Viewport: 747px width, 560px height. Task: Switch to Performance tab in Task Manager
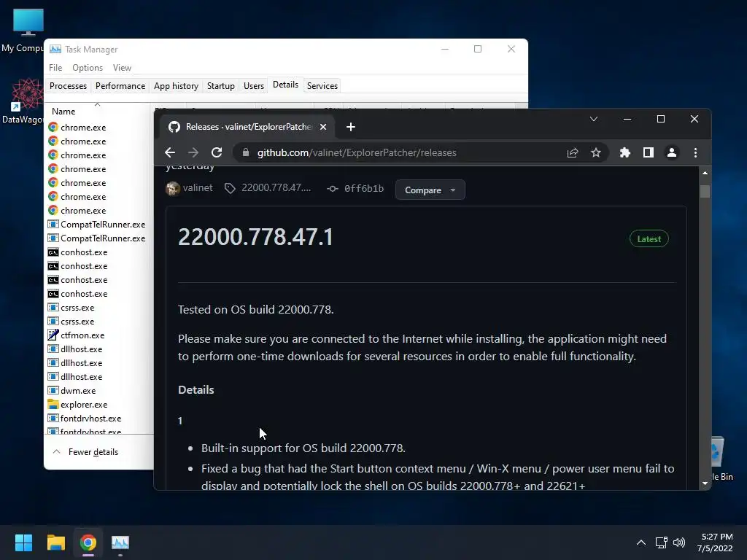(x=120, y=86)
